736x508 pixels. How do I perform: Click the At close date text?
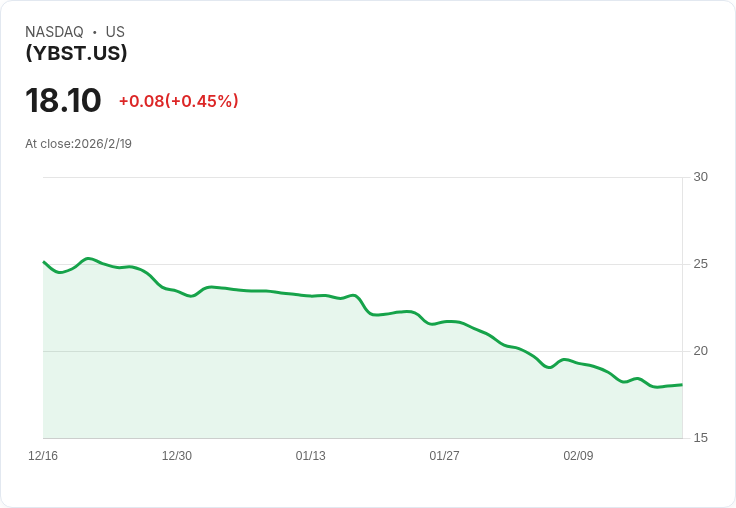click(x=78, y=144)
